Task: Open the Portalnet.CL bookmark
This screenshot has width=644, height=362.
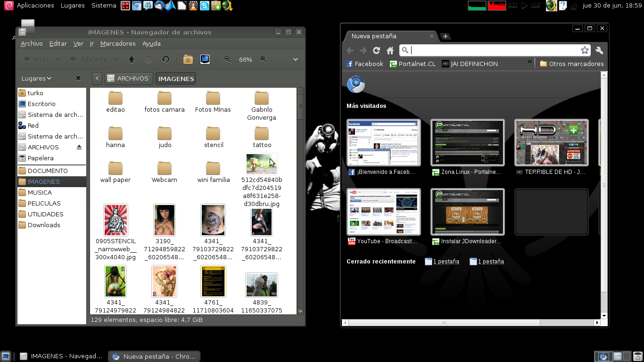Action: pos(413,64)
